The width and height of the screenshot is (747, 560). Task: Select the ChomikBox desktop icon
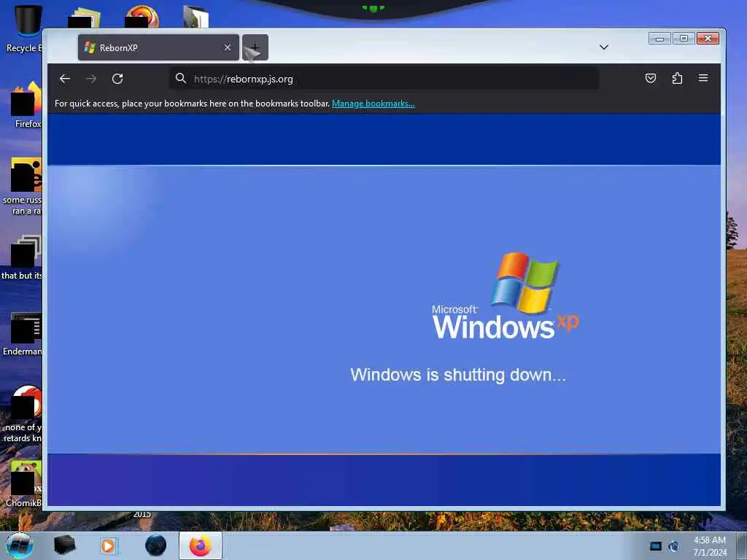click(24, 484)
